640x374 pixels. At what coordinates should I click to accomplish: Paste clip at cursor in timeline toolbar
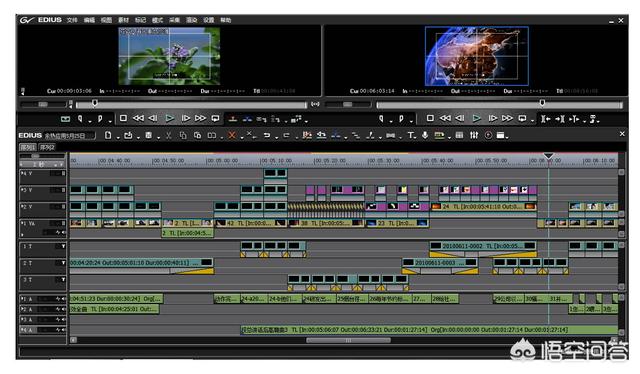coord(197,135)
